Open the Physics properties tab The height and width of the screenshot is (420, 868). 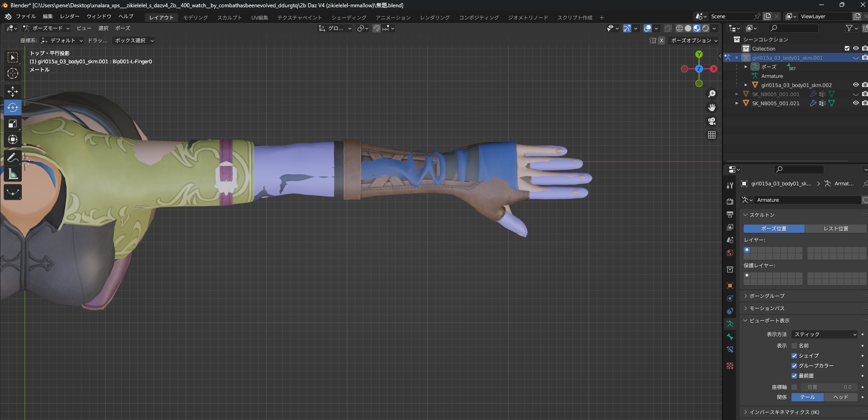point(730,298)
